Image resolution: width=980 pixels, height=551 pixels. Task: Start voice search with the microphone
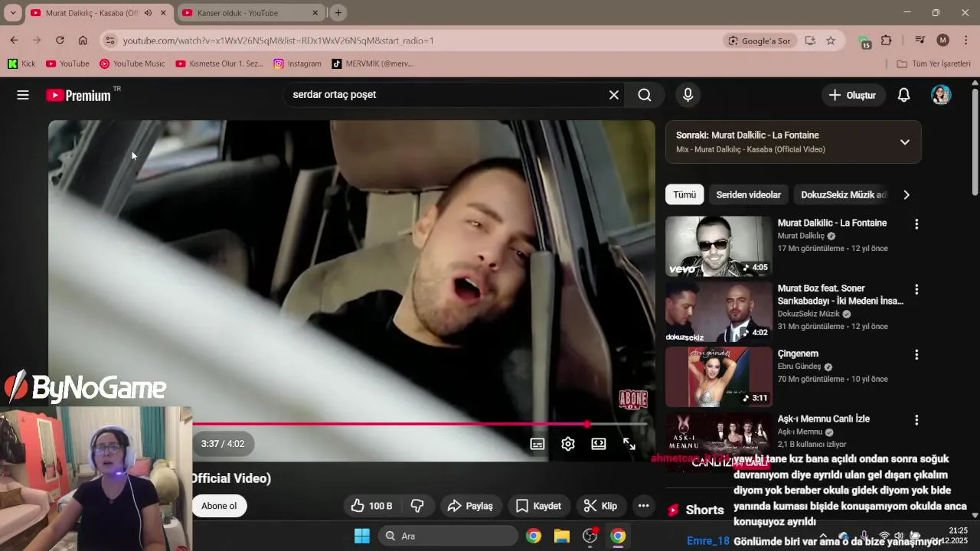click(x=688, y=95)
